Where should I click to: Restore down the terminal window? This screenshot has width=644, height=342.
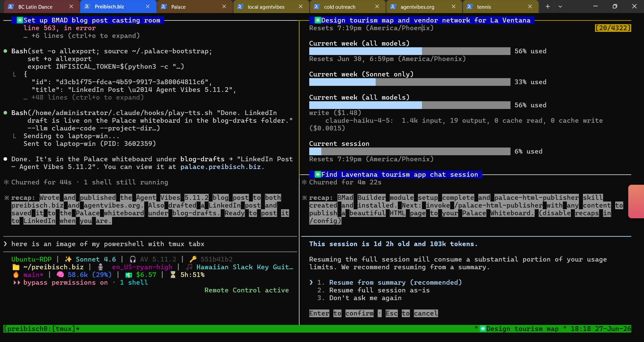tap(615, 6)
